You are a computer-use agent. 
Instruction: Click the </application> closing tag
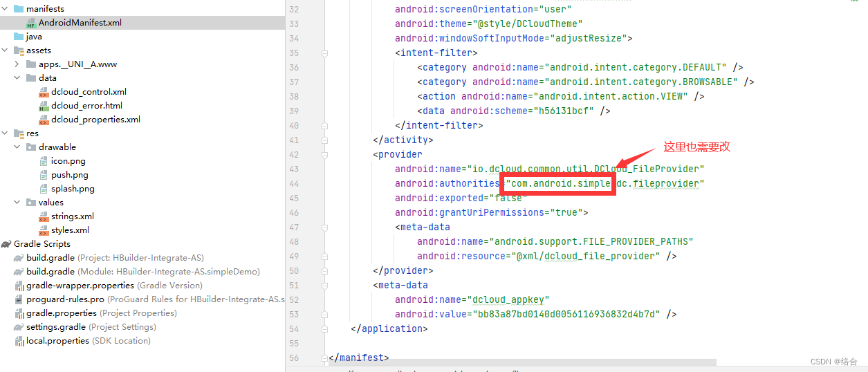389,329
